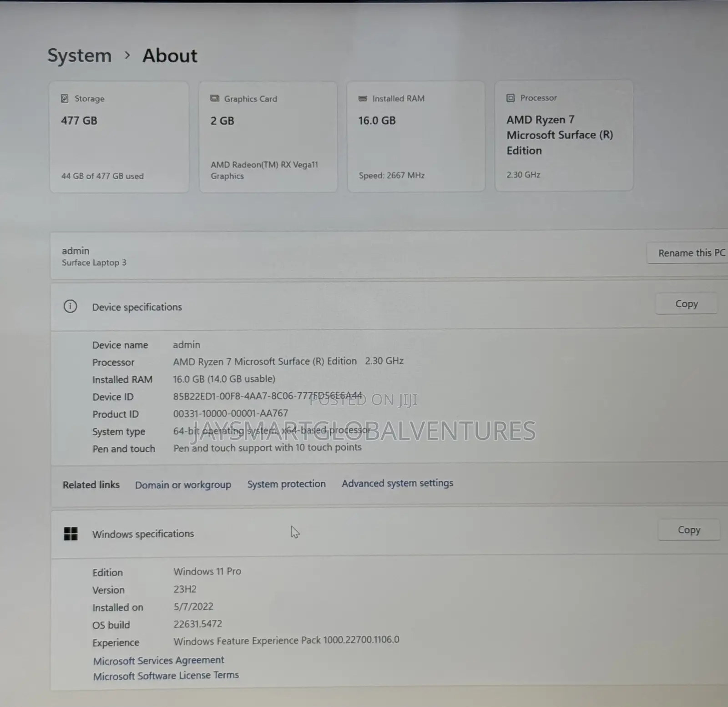Image resolution: width=728 pixels, height=707 pixels.
Task: Click the Installed RAM icon
Action: [x=363, y=98]
